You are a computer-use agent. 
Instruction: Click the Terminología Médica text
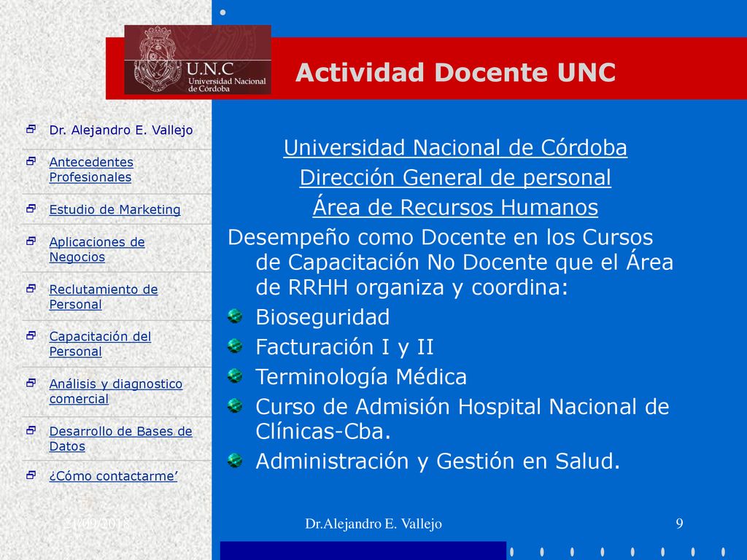(361, 377)
